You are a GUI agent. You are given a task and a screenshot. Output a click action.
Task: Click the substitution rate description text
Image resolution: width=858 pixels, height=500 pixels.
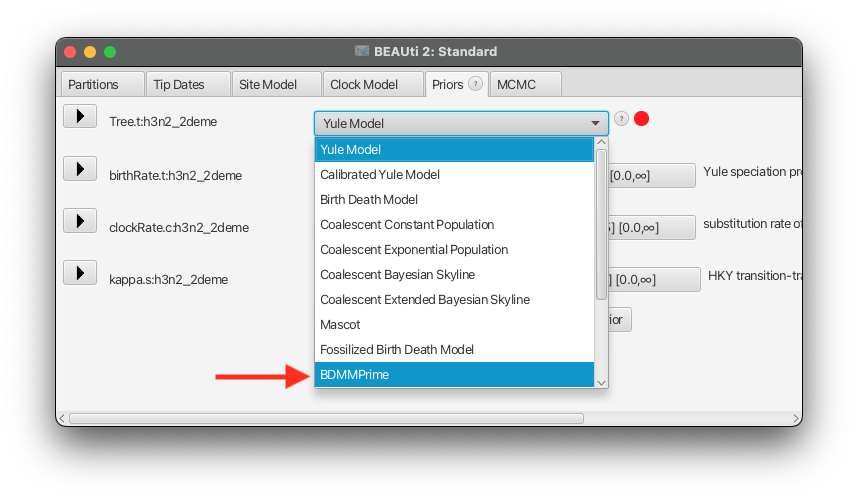(752, 224)
